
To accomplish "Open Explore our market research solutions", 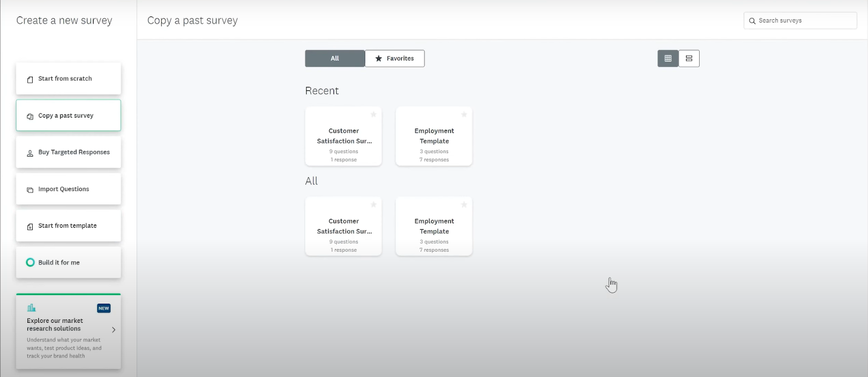I will pyautogui.click(x=68, y=332).
